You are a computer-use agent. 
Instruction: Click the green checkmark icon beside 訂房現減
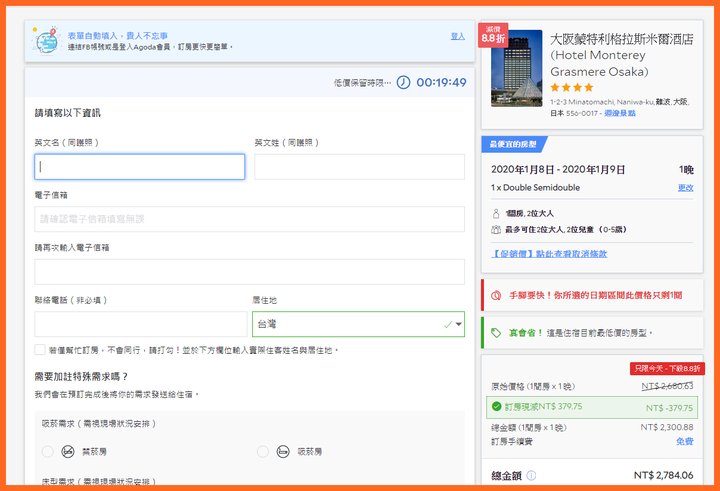[496, 406]
